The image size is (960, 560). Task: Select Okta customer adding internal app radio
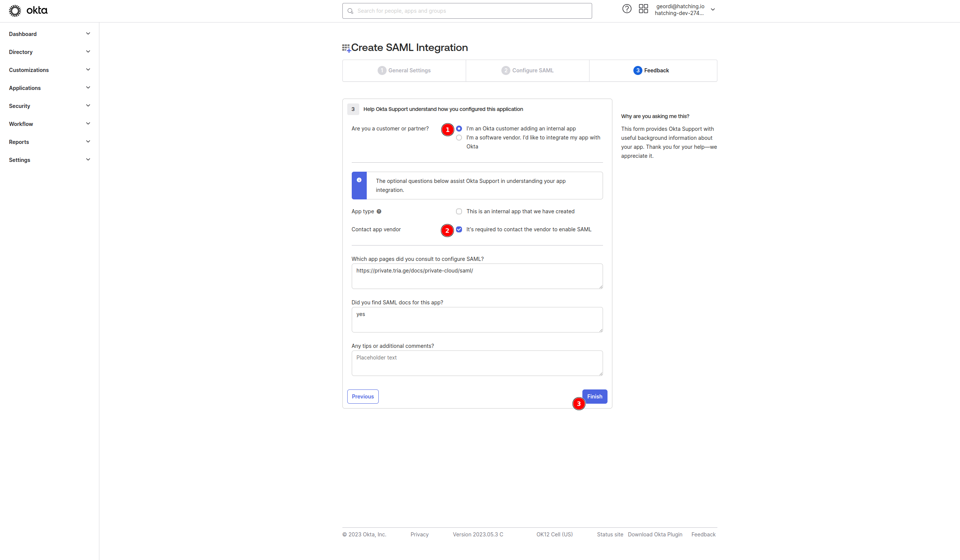[459, 129]
